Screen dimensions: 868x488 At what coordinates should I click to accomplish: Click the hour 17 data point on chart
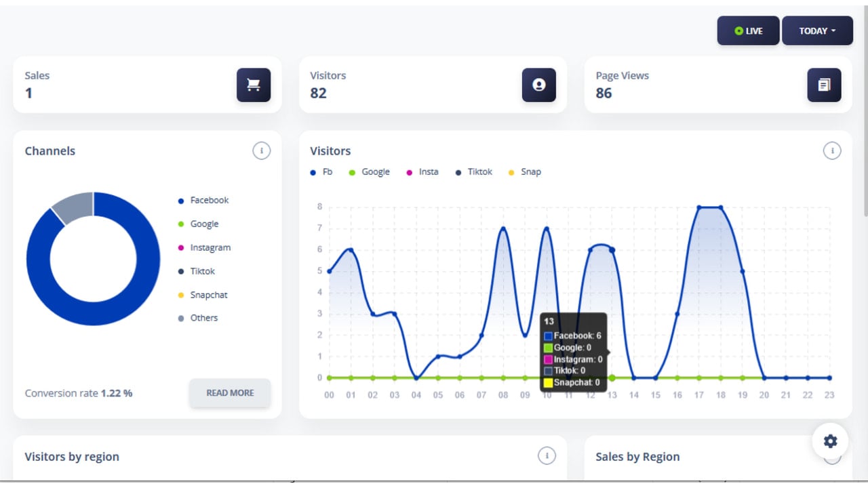tap(698, 207)
